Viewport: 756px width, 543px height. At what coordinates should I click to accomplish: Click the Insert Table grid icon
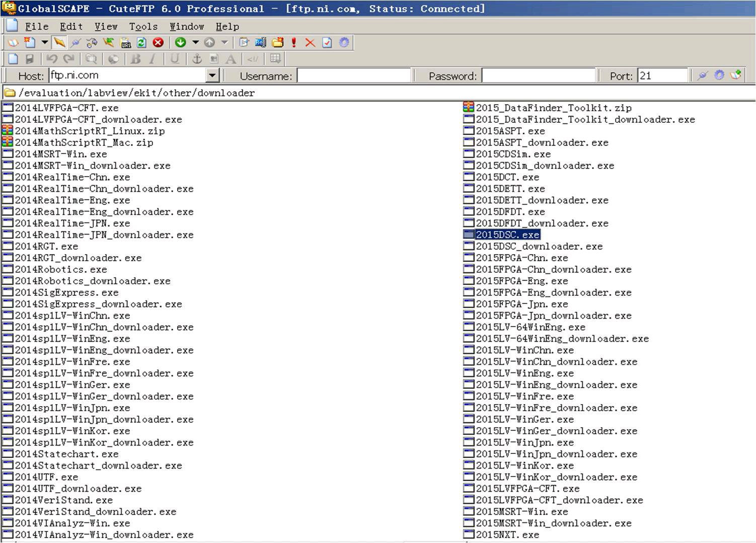[275, 59]
